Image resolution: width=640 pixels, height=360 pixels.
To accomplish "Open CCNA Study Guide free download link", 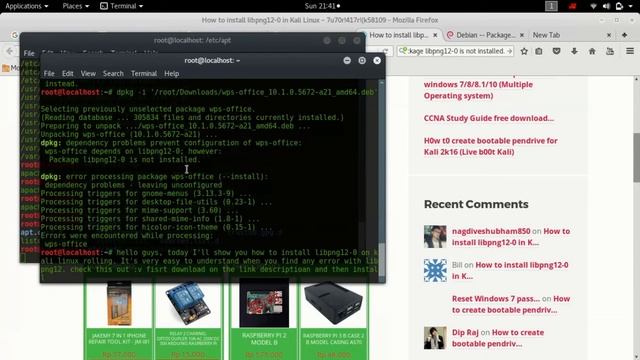I will pos(489,118).
